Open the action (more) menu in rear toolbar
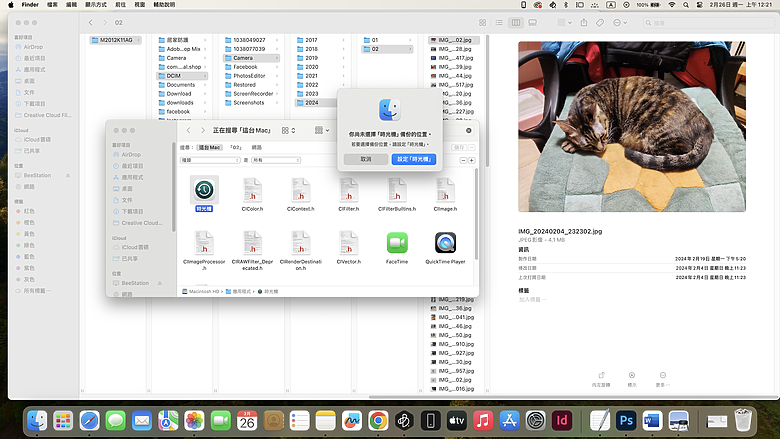The width and height of the screenshot is (780, 439). coord(620,23)
